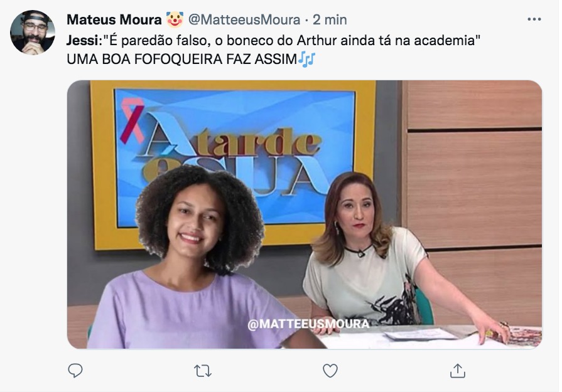Open the three-dot more options menu

(x=534, y=19)
